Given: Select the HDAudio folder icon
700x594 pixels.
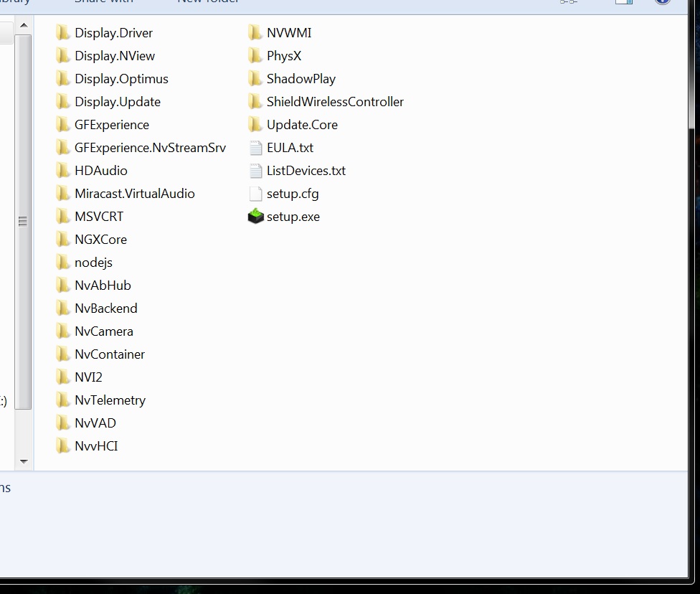Looking at the screenshot, I should pyautogui.click(x=63, y=171).
